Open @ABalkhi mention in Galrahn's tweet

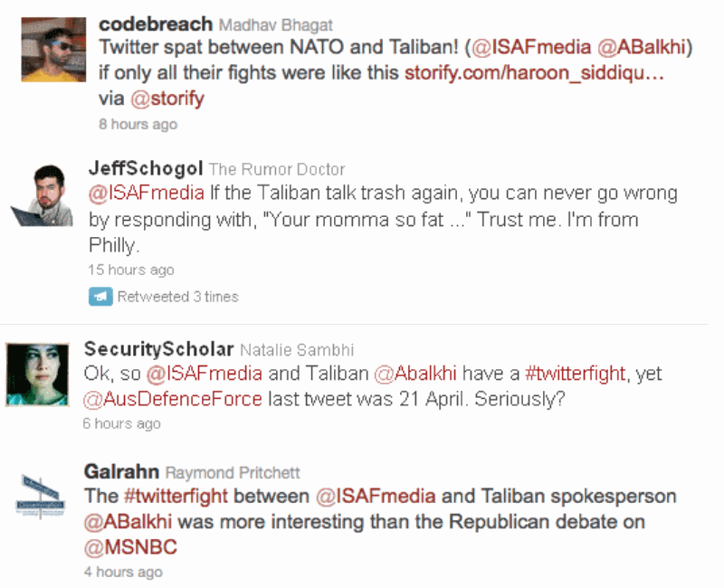pyautogui.click(x=128, y=522)
